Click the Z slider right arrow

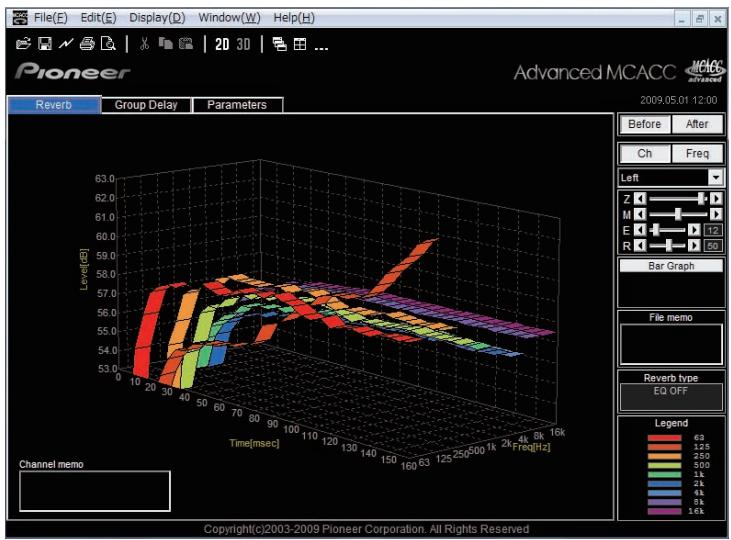click(716, 199)
